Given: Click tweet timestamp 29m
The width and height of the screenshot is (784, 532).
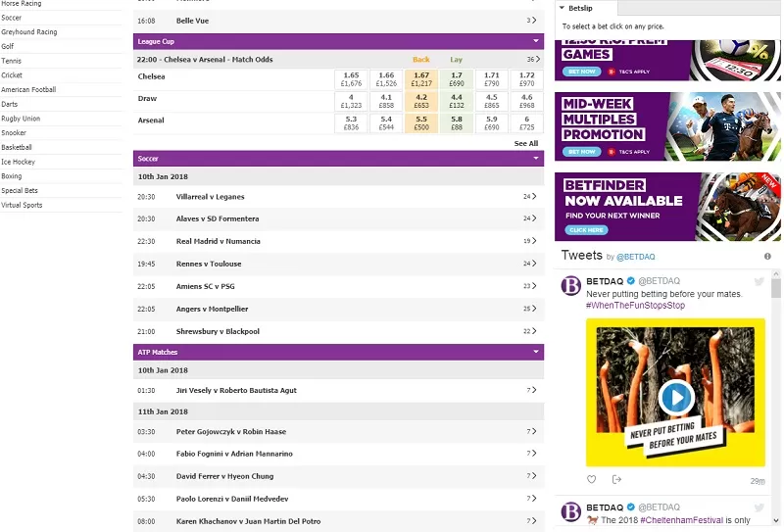Looking at the screenshot, I should pos(758,481).
